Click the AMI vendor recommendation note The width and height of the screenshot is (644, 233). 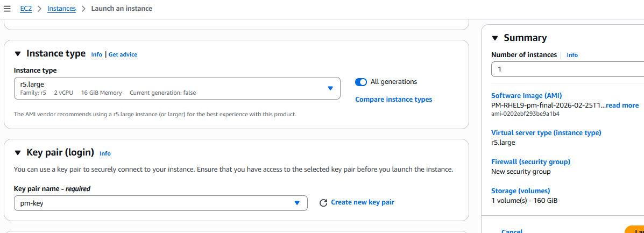tap(155, 114)
